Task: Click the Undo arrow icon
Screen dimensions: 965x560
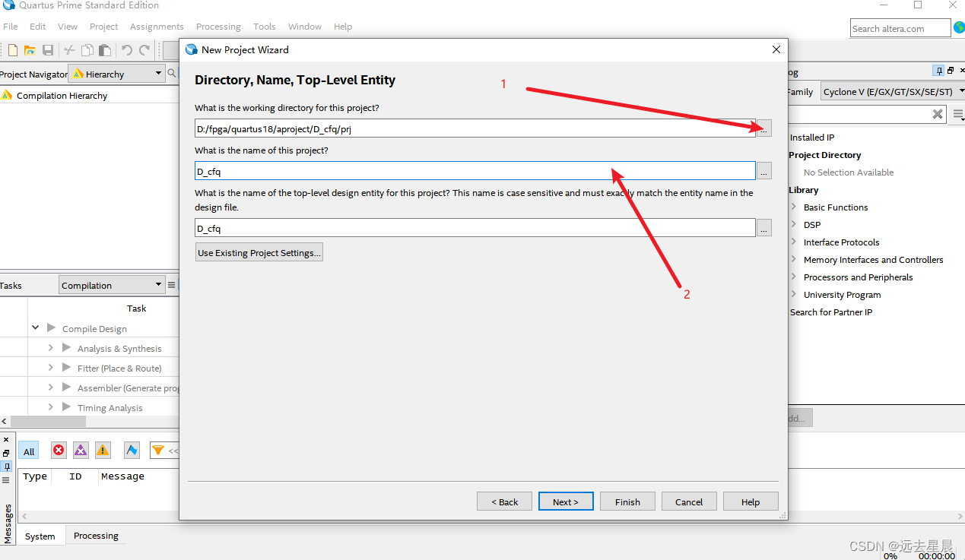Action: 126,50
